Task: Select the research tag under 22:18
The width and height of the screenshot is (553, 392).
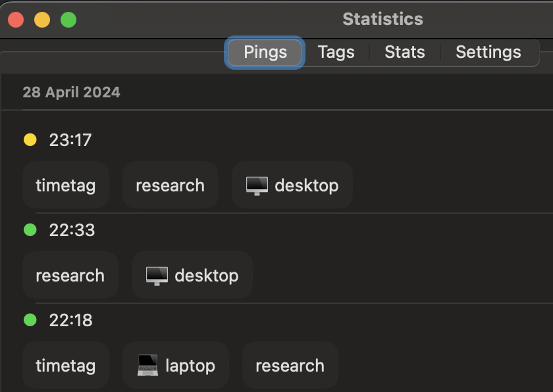Action: [x=290, y=366]
